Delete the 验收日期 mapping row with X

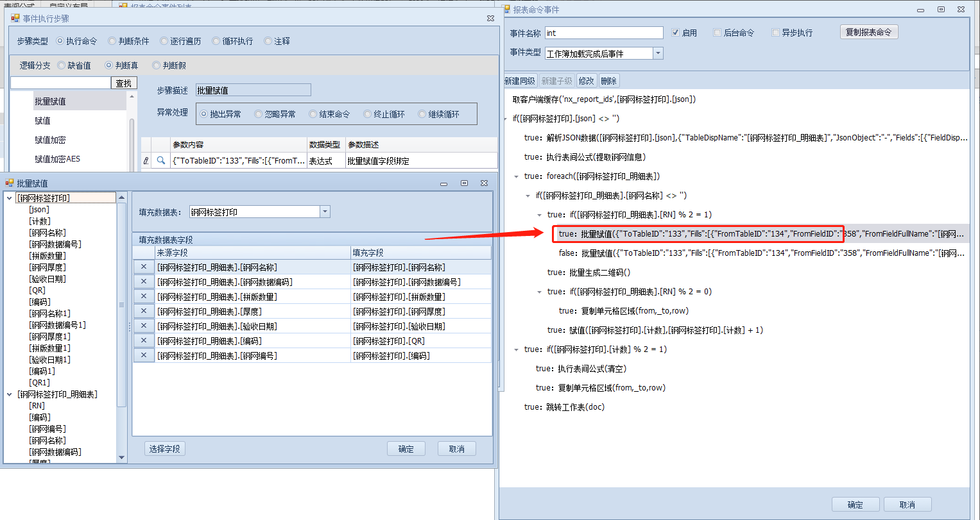(x=144, y=326)
